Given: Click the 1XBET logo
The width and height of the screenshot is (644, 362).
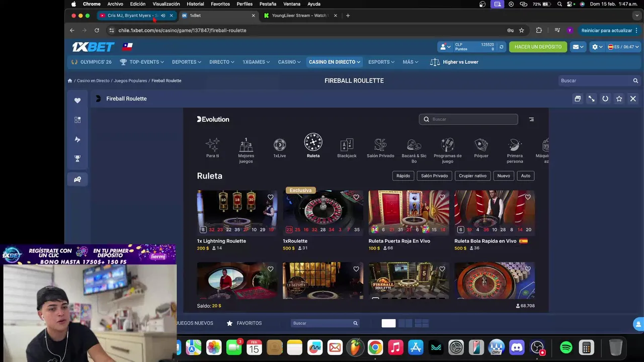Looking at the screenshot, I should point(93,47).
